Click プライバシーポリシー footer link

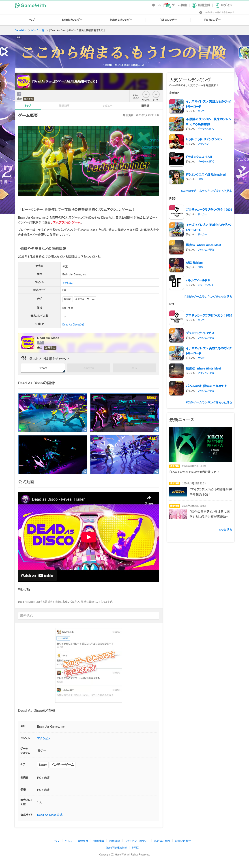tap(137, 841)
